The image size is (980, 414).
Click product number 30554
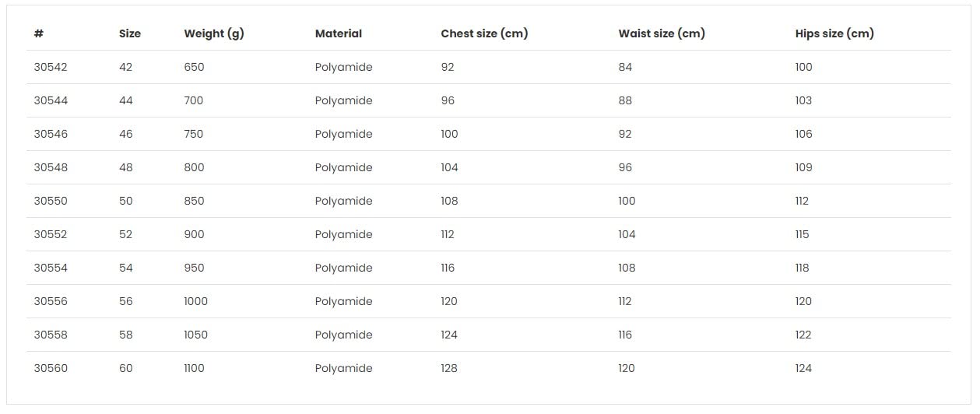tap(51, 268)
